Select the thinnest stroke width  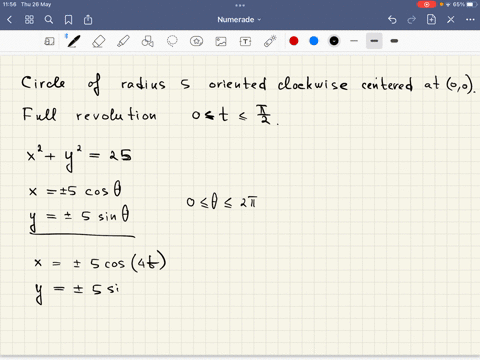point(354,41)
